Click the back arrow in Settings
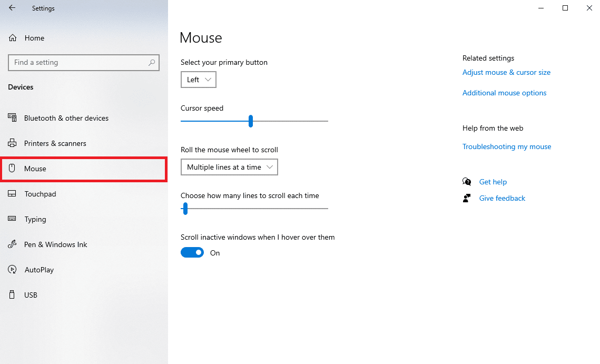Image resolution: width=600 pixels, height=364 pixels. (x=12, y=8)
